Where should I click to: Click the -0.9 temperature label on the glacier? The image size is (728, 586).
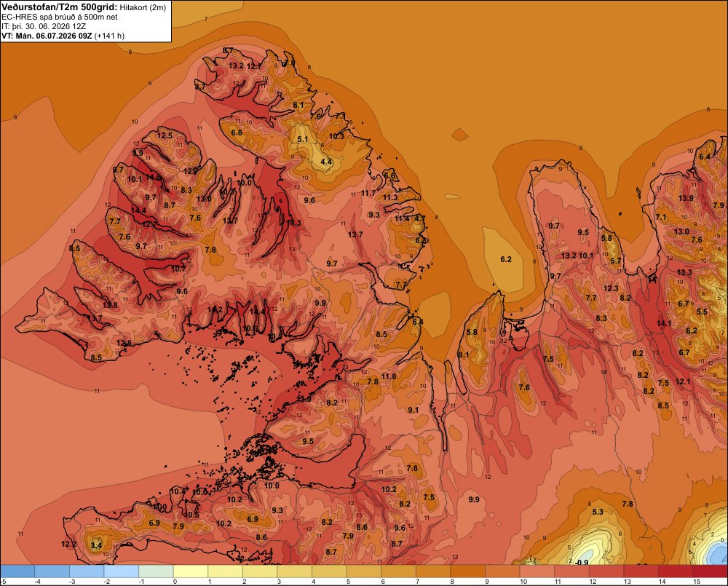(581, 562)
